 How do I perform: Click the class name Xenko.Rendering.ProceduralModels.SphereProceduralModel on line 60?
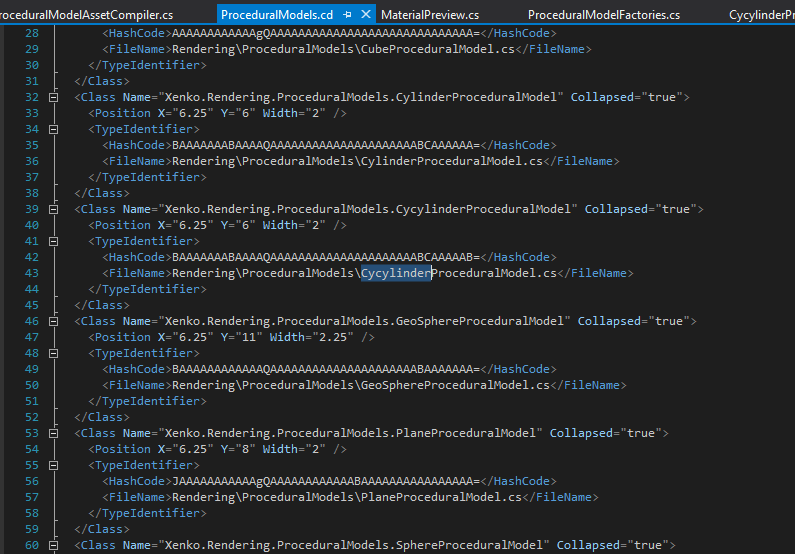click(x=354, y=545)
